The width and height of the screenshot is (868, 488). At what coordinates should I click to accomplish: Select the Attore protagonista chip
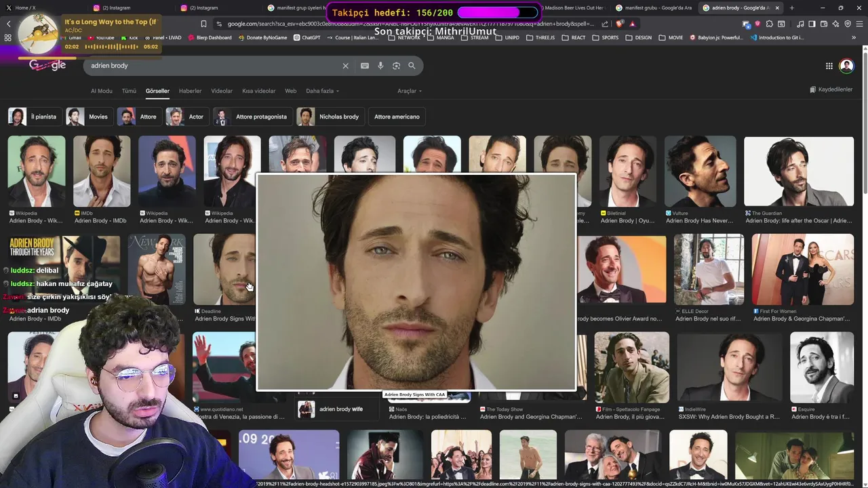(252, 117)
